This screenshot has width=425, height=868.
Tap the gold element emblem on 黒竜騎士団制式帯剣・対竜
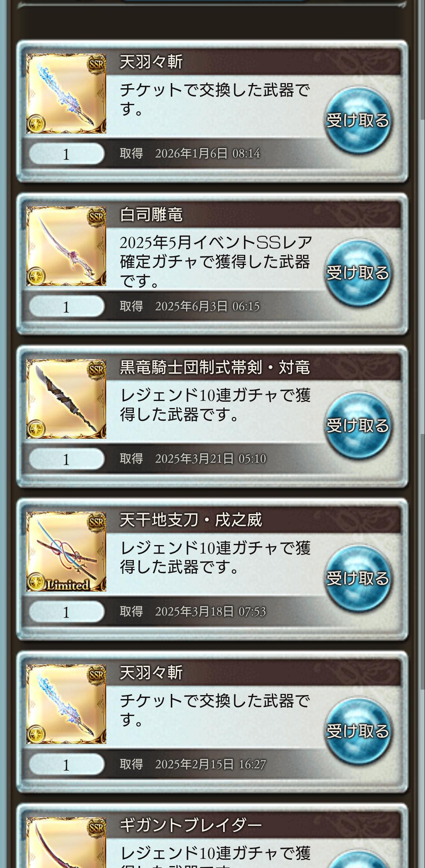click(x=36, y=429)
